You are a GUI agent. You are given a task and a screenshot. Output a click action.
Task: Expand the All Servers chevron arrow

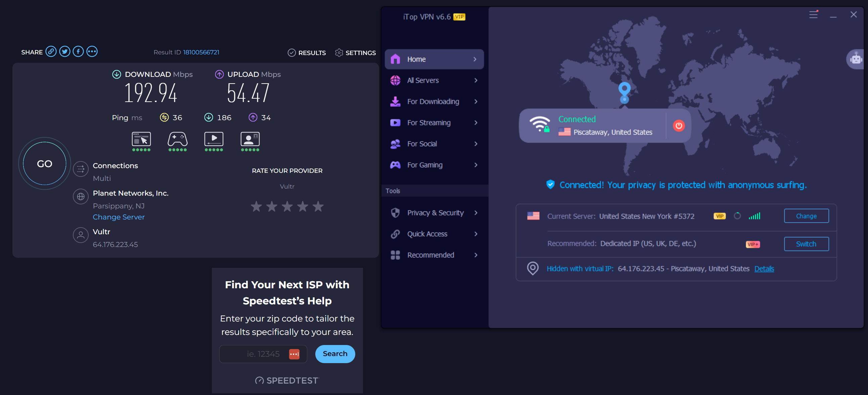(x=475, y=81)
